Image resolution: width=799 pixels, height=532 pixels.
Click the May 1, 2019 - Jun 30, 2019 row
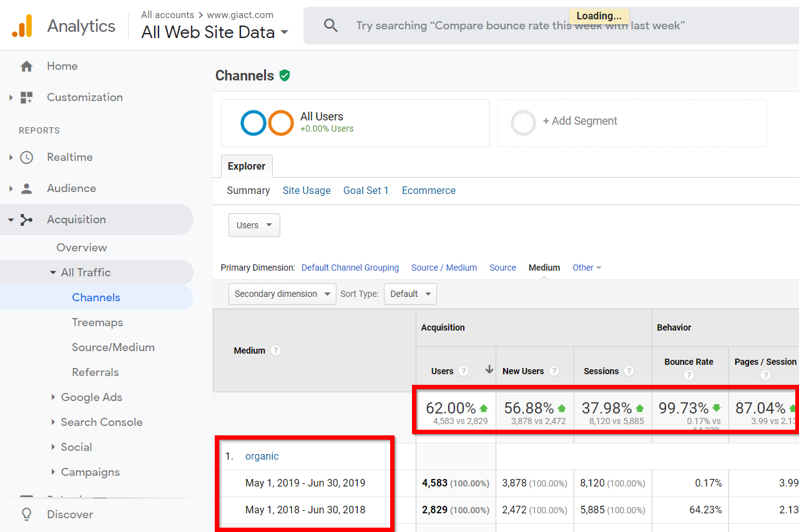coord(305,483)
